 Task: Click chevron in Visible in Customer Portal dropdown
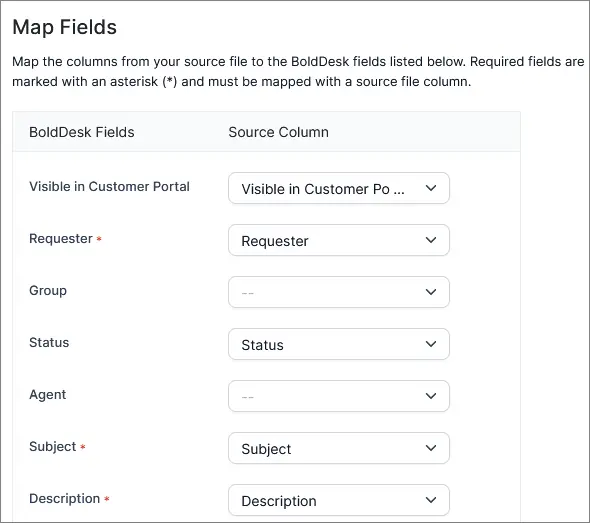tap(431, 188)
